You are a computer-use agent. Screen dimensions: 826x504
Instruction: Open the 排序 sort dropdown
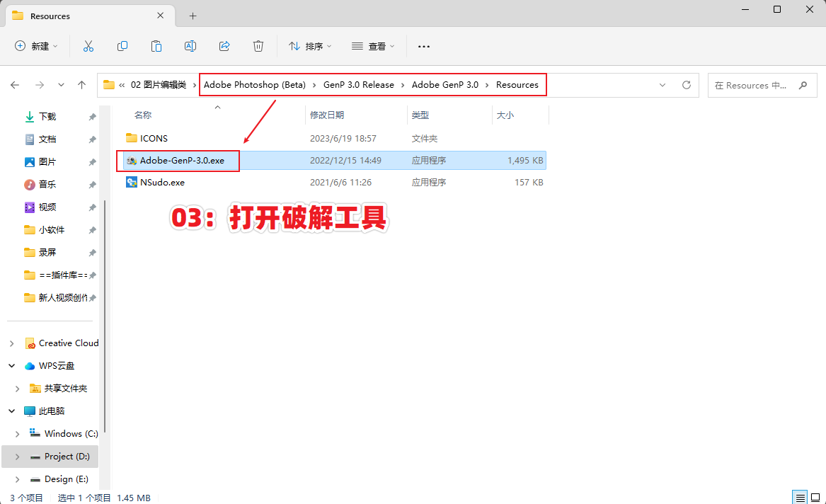tap(310, 46)
